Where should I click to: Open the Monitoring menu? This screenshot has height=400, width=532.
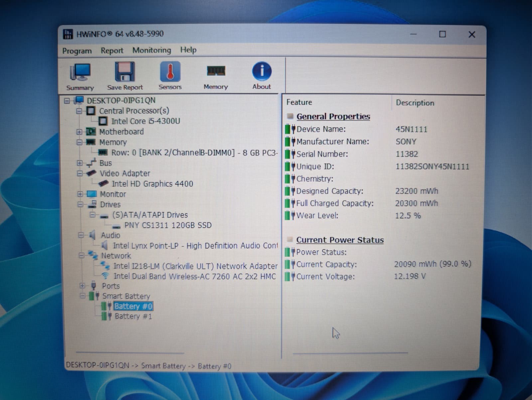coord(152,50)
